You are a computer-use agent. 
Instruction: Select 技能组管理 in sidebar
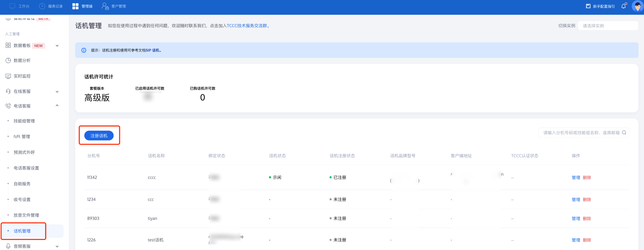point(24,121)
